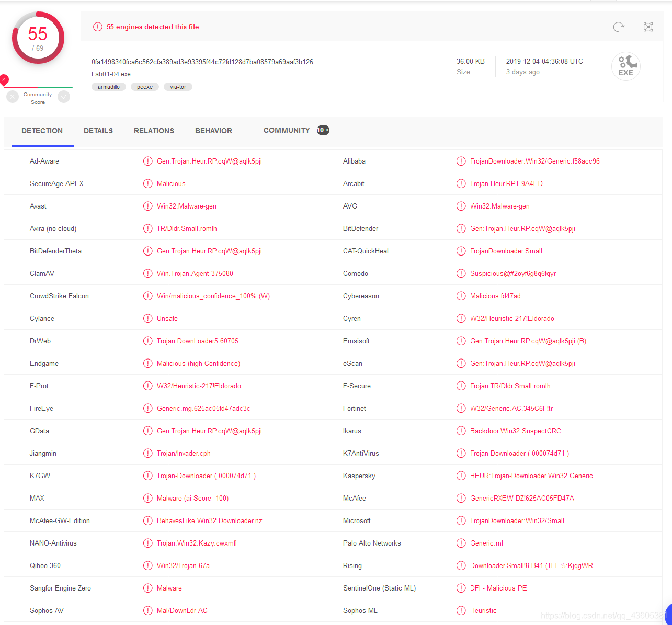Click the EXE file type icon
The image size is (672, 625).
[x=625, y=66]
